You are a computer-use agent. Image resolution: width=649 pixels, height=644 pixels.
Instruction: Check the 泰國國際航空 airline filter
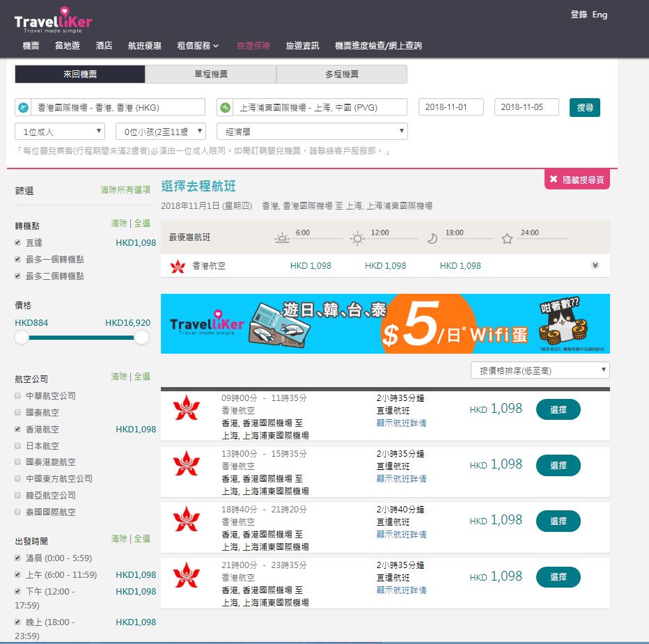(x=17, y=512)
